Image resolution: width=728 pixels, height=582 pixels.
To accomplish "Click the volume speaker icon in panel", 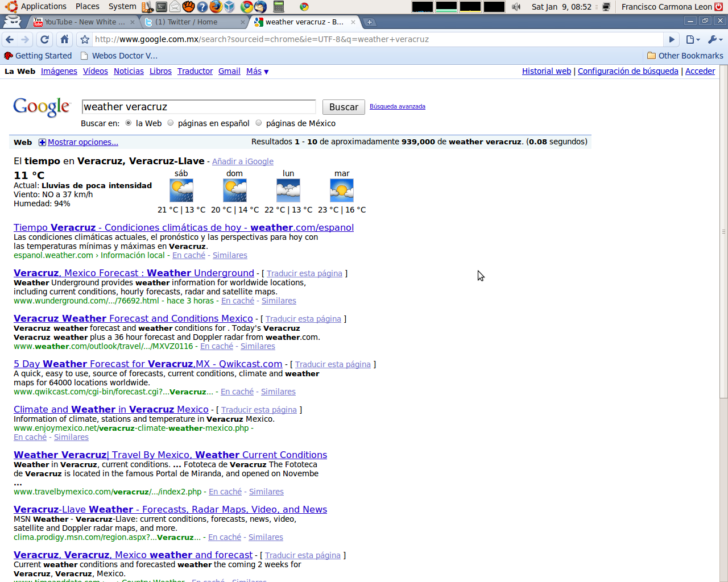I will point(516,7).
